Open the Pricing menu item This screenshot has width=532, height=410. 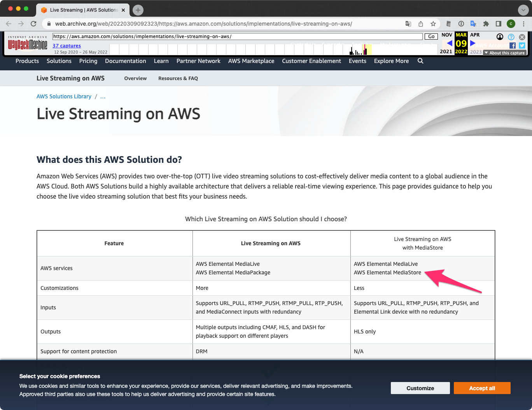(88, 61)
